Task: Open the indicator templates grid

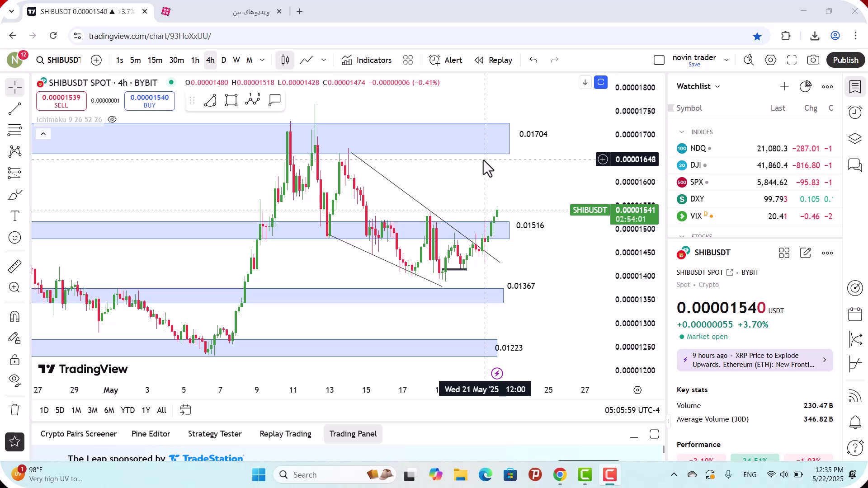Action: tap(408, 60)
